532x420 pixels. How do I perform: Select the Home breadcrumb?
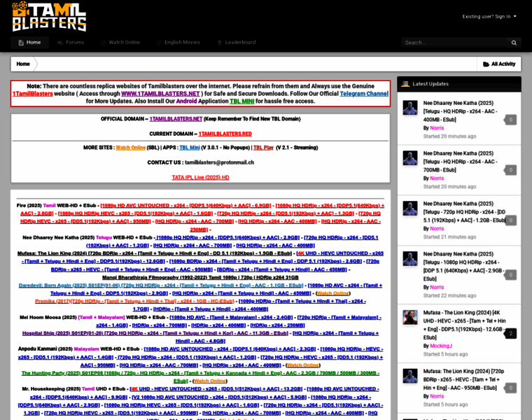tap(23, 64)
